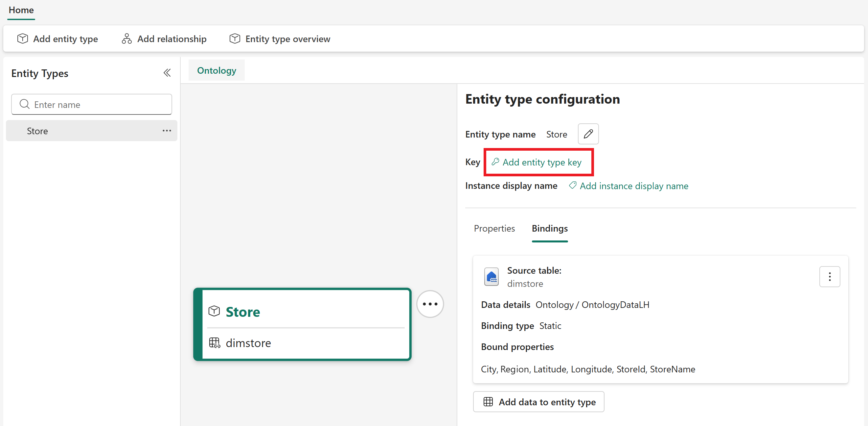Collapse the Entity Types panel
The width and height of the screenshot is (868, 426).
coord(167,73)
